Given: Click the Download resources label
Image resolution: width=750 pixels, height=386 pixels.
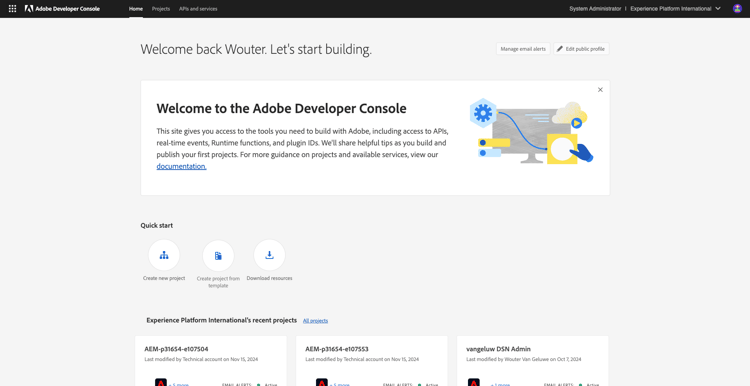Looking at the screenshot, I should [269, 278].
